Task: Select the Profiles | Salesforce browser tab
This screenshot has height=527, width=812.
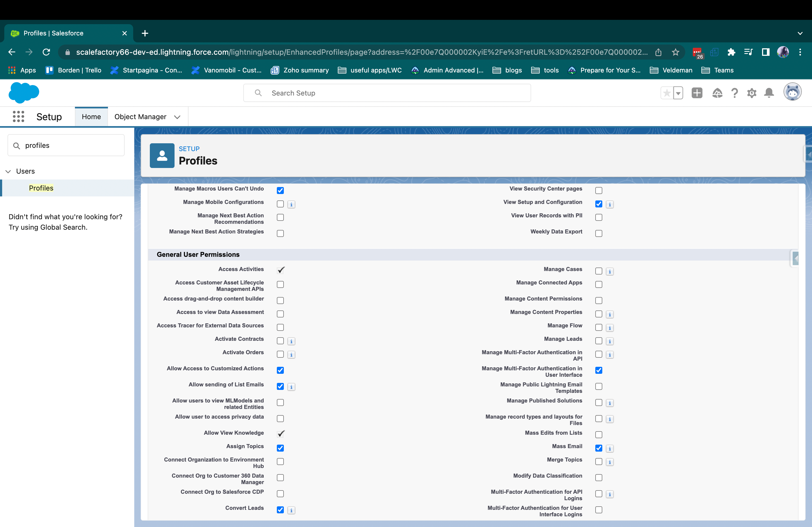Action: (68, 33)
